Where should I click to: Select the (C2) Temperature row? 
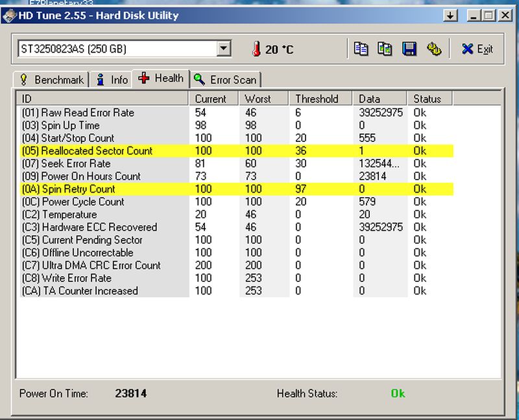237,215
